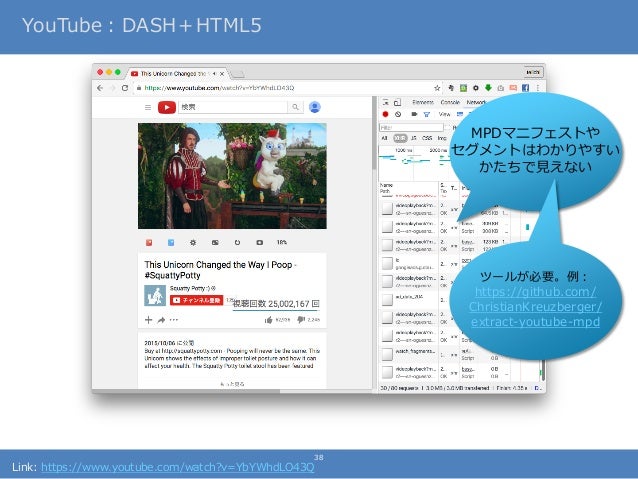Image resolution: width=638 pixels, height=479 pixels.
Task: Clear the network log
Action: [x=398, y=114]
